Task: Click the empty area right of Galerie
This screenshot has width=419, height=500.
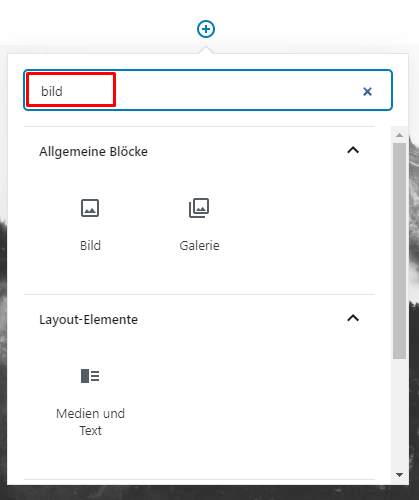Action: [300, 227]
